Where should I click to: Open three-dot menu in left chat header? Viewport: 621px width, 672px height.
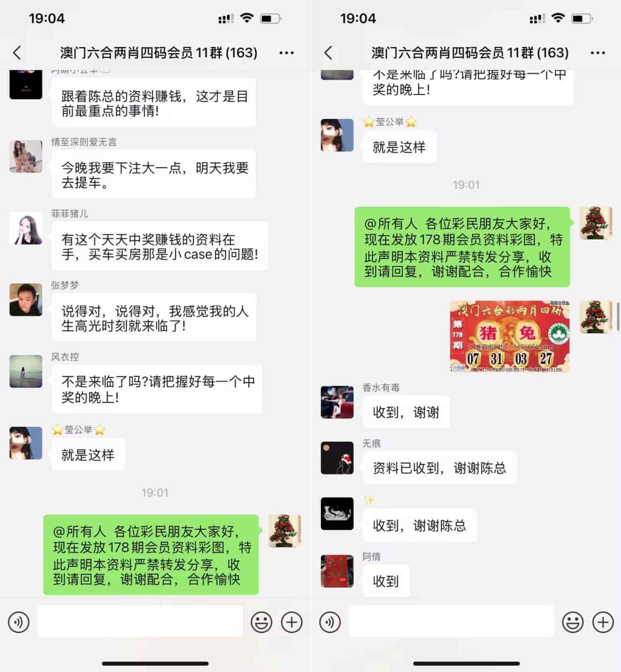pos(286,53)
